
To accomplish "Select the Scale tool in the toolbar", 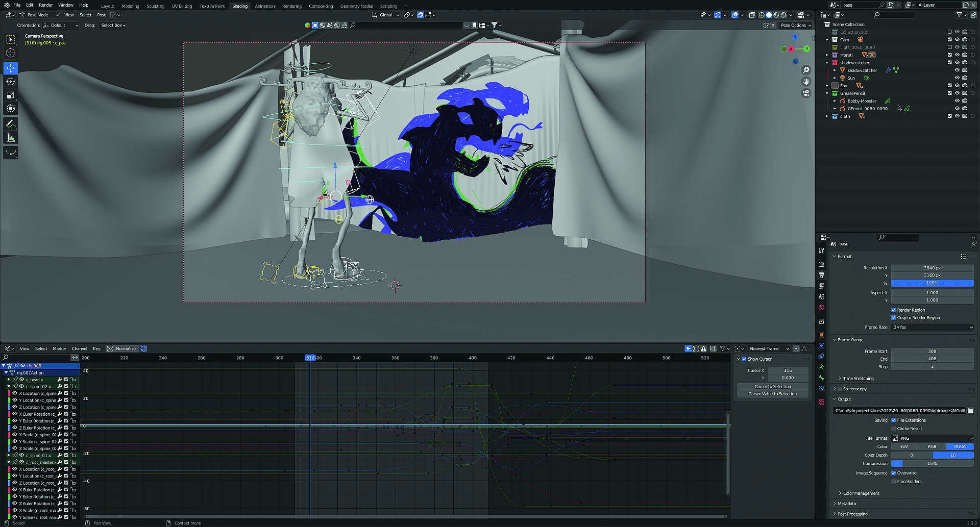I will [11, 95].
